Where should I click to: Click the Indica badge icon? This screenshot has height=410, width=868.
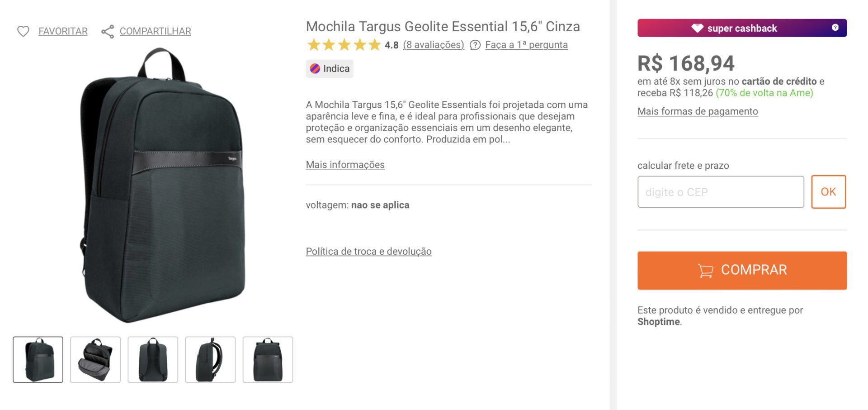coord(315,69)
